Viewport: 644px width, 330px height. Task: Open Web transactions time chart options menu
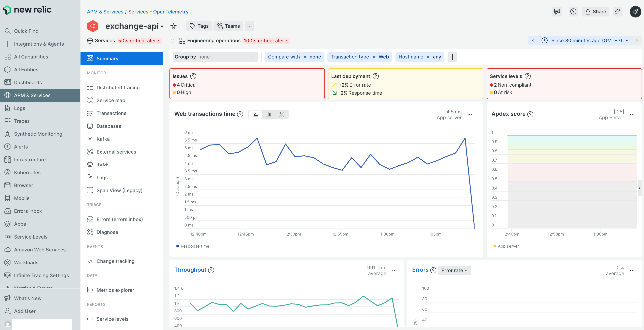coord(470,115)
